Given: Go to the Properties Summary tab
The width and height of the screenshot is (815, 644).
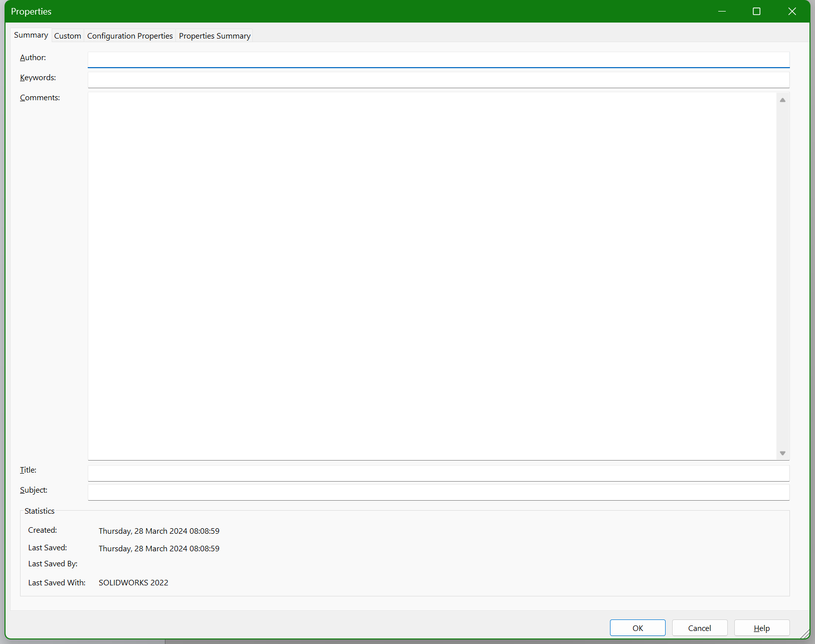Looking at the screenshot, I should coord(215,36).
